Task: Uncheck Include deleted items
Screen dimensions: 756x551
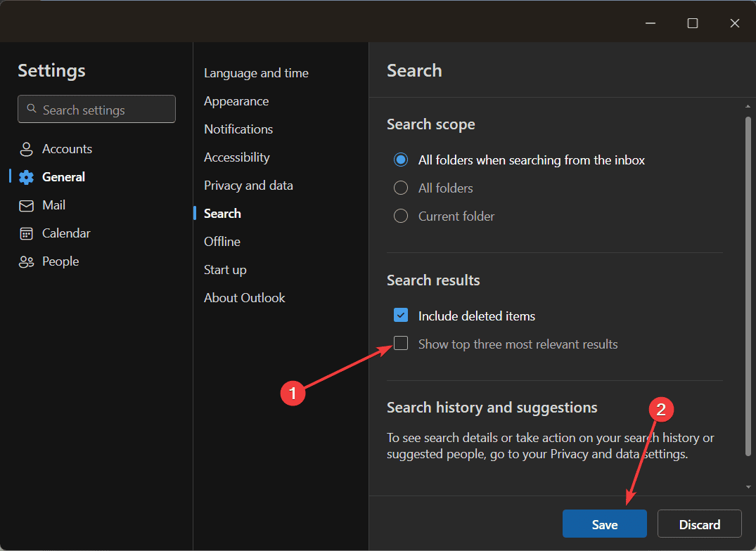Action: point(401,316)
